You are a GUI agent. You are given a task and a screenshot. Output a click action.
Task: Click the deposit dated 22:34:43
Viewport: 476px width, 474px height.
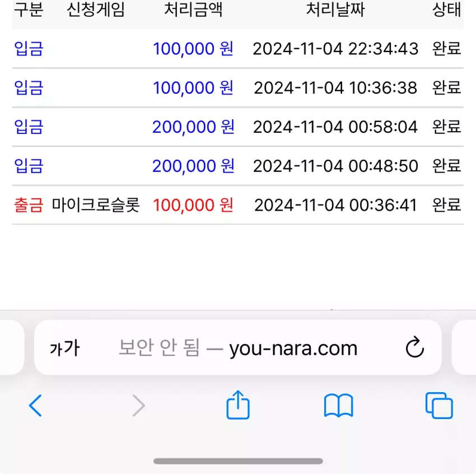(238, 49)
